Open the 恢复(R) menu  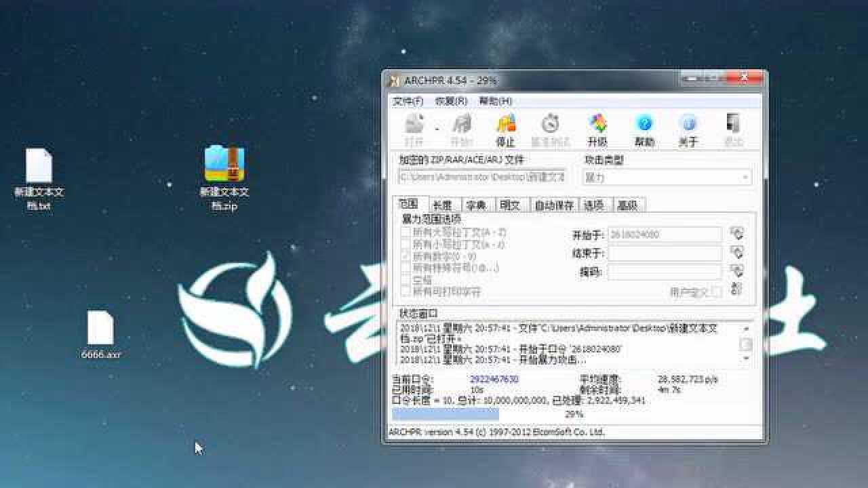452,101
